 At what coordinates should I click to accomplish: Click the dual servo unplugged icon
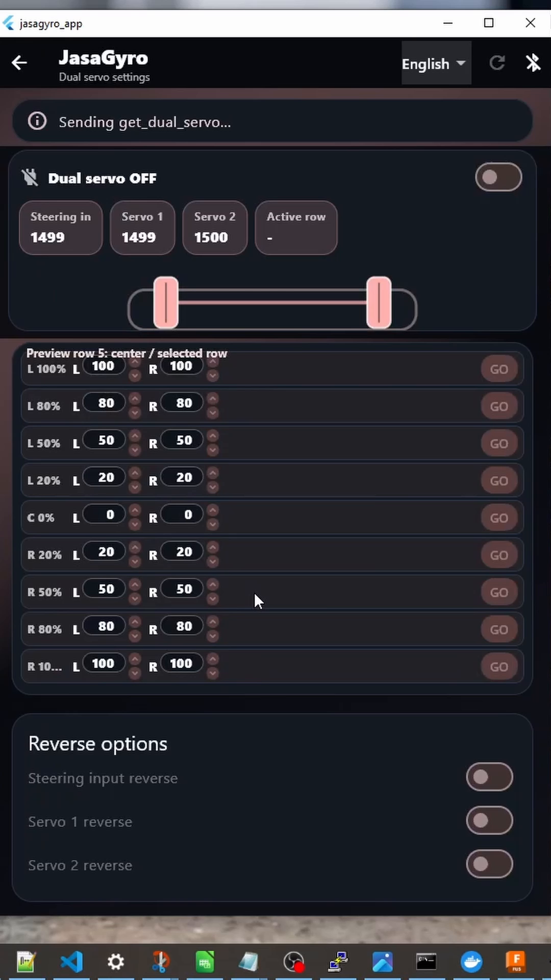coord(30,178)
